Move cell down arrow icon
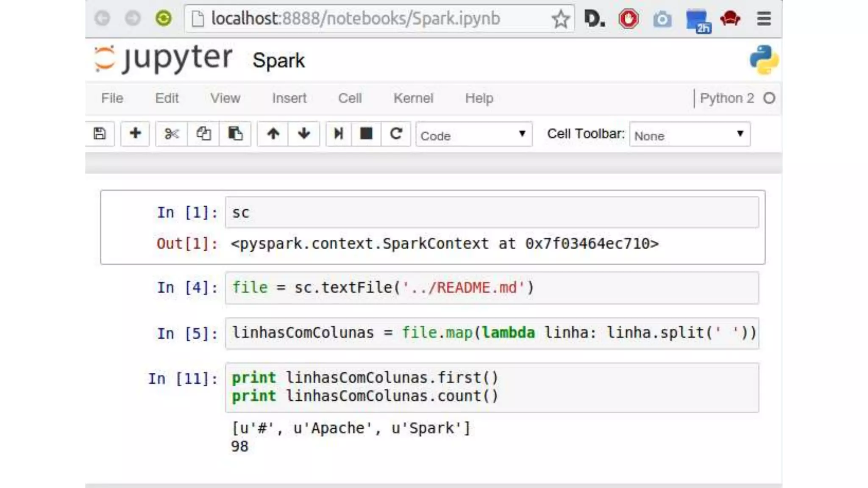The height and width of the screenshot is (488, 868). pyautogui.click(x=304, y=134)
